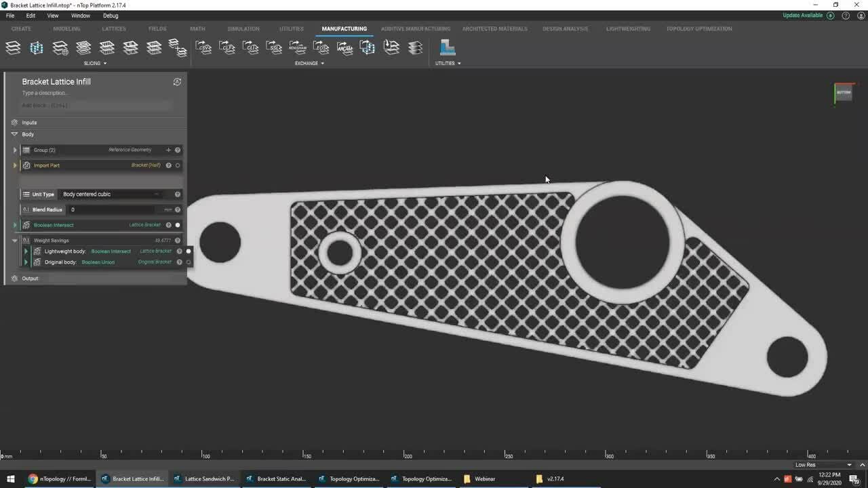Screen dimensions: 868x488
Task: Click the CLF export icon
Action: (x=227, y=47)
